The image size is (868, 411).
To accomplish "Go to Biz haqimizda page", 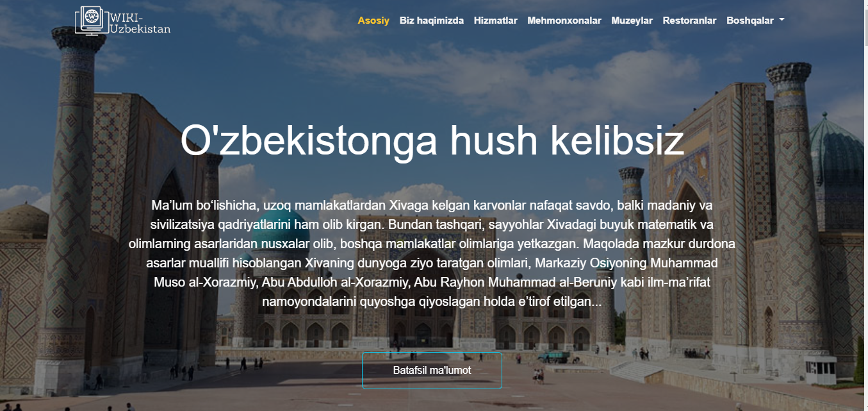I will pos(432,20).
